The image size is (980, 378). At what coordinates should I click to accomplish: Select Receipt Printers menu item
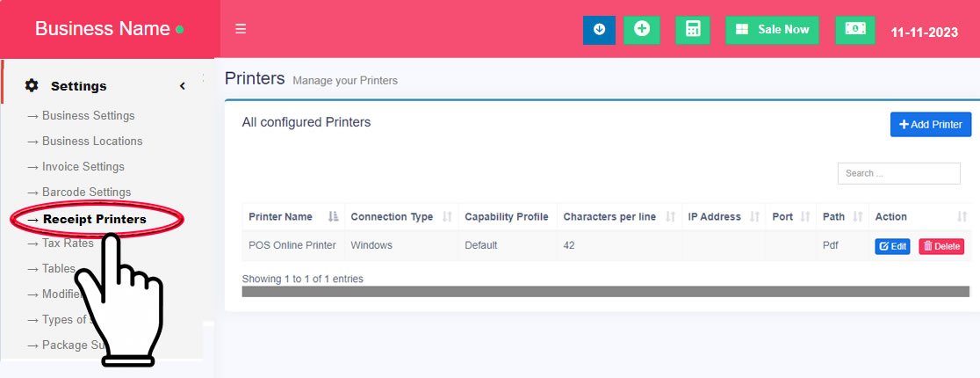tap(94, 219)
